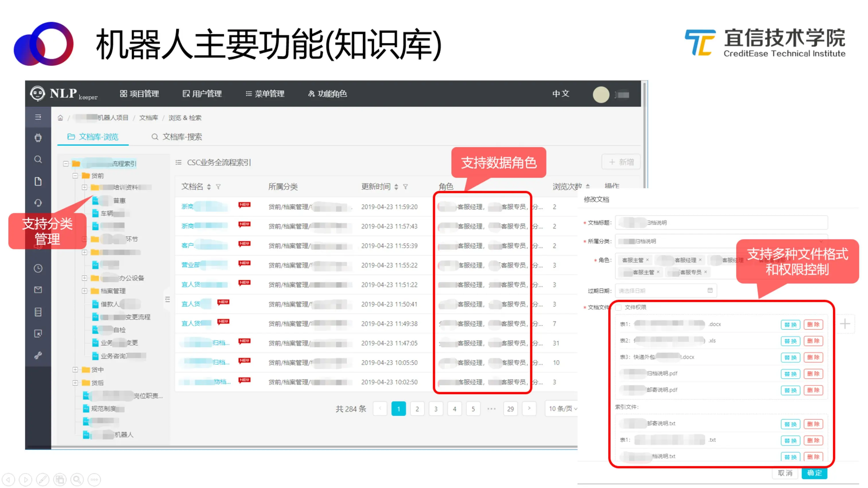The height and width of the screenshot is (488, 868).
Task: Click the clock history icon in sidebar
Action: point(38,269)
